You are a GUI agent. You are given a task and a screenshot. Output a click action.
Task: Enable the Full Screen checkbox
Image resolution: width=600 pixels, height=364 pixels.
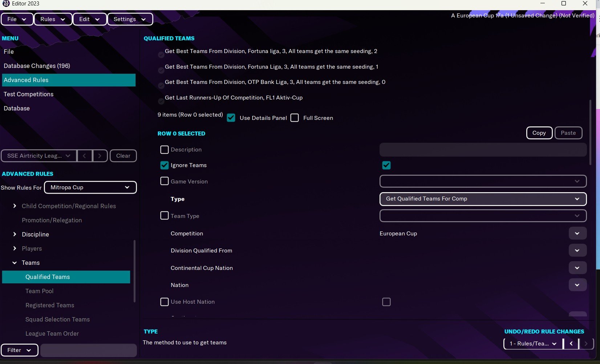pos(295,118)
